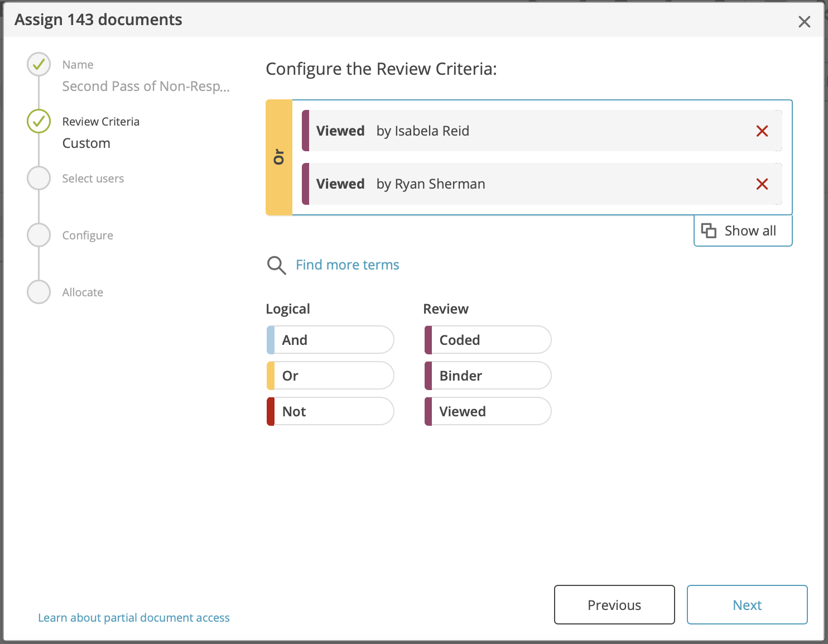Screen dimensions: 828x644
Task: Proceed with the Next button
Action: 747,605
